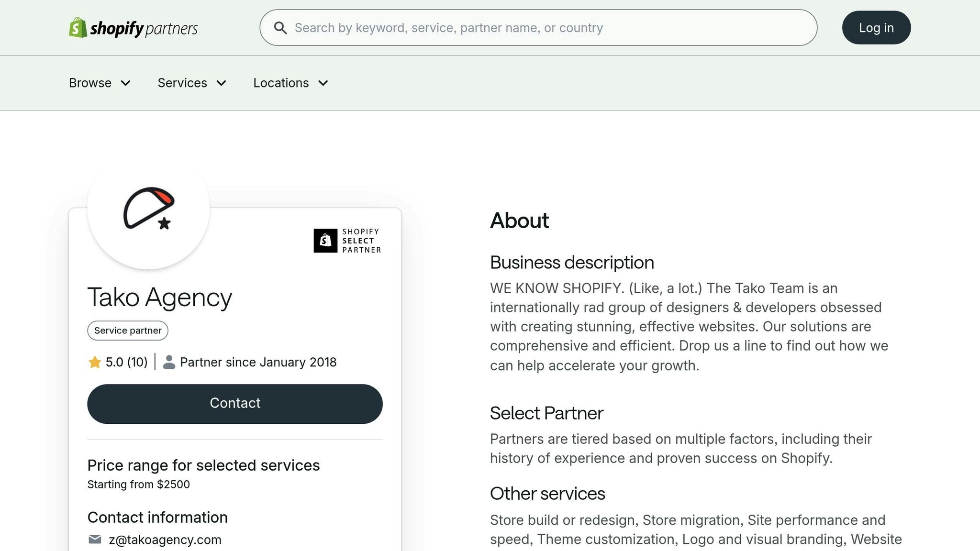Open the Browse dropdown menu
This screenshot has height=551, width=980.
[x=100, y=83]
